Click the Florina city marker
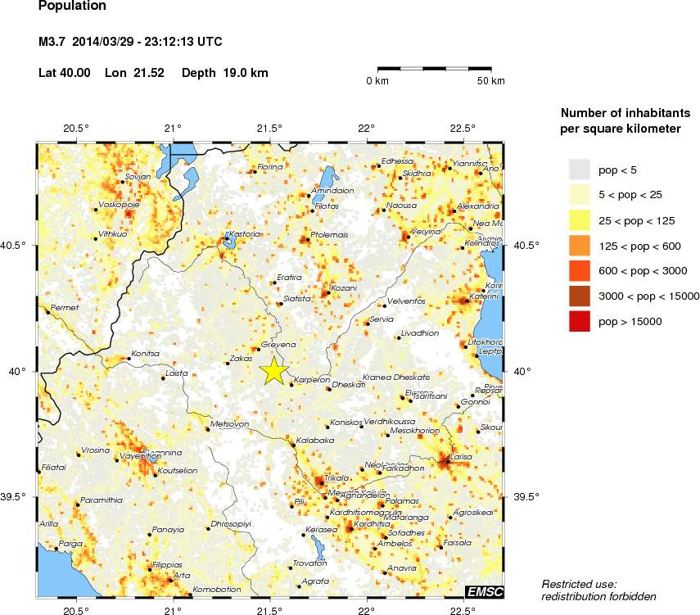700x615 pixels. [253, 172]
